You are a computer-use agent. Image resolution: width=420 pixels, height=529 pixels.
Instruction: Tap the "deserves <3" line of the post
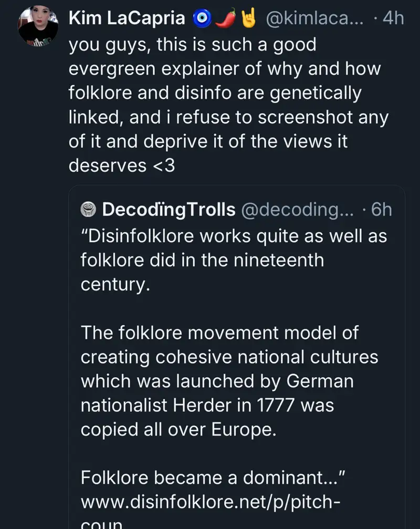(x=122, y=166)
